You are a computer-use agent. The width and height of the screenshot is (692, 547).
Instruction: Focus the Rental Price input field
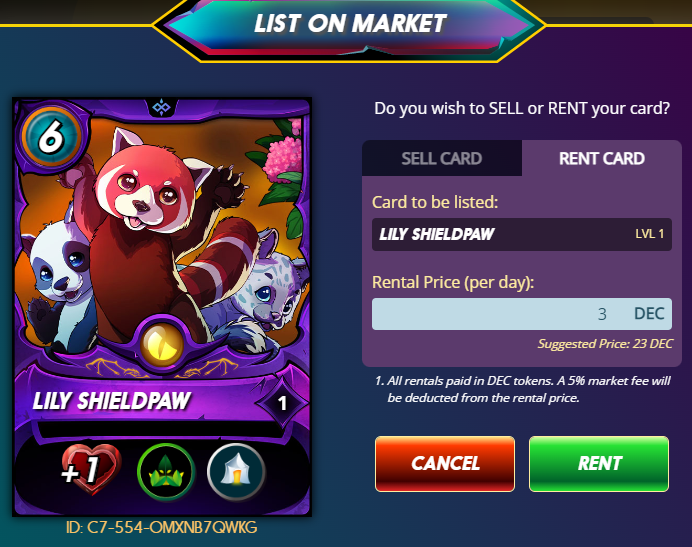522,314
